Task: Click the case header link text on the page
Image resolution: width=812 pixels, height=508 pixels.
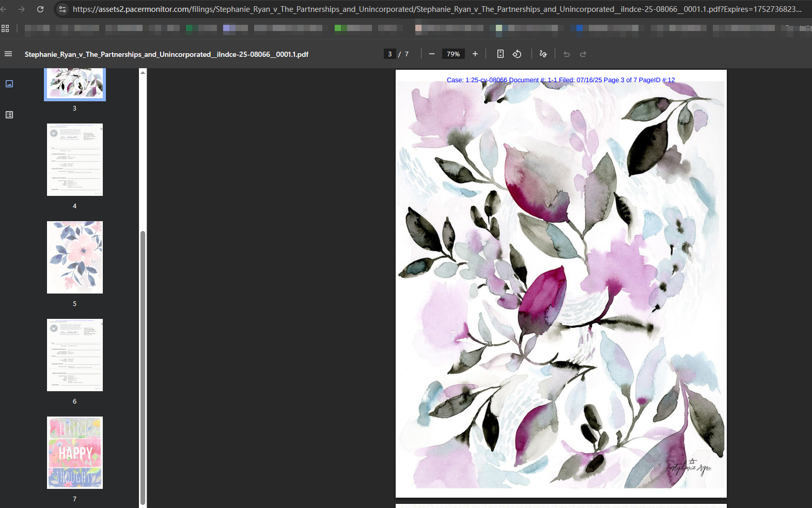Action: click(x=560, y=80)
